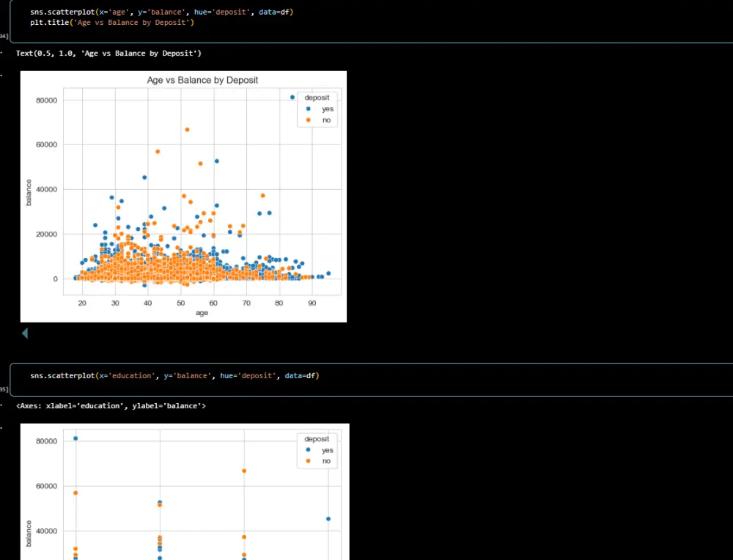Place cursor in the sns.scatterplot x='age' code line
This screenshot has height=560, width=733.
point(162,12)
